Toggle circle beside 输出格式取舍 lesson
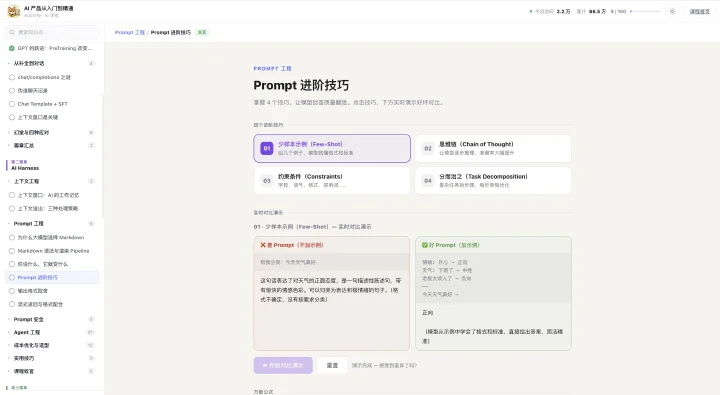Screen dimensions: 720x395 (12, 291)
